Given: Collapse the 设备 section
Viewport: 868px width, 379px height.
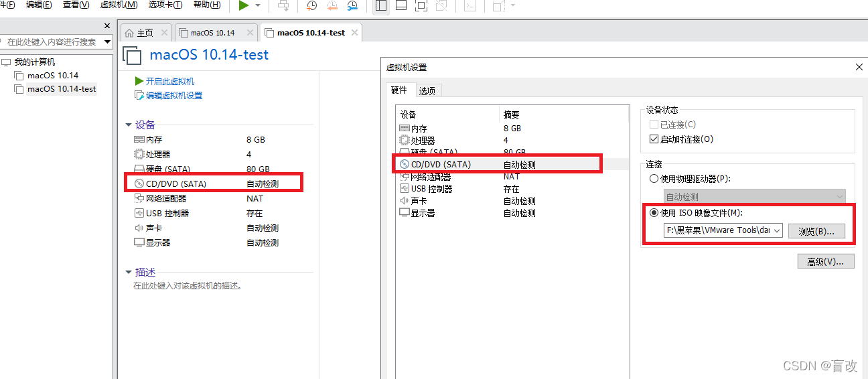Looking at the screenshot, I should 129,125.
